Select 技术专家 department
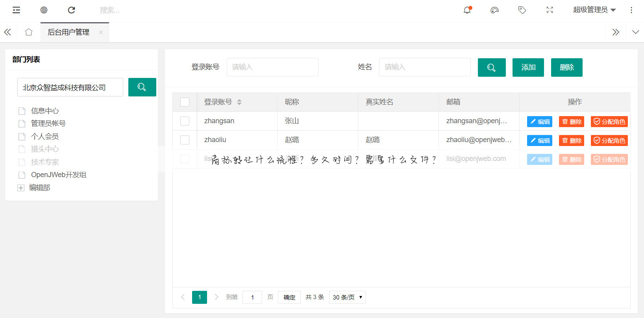 click(45, 162)
